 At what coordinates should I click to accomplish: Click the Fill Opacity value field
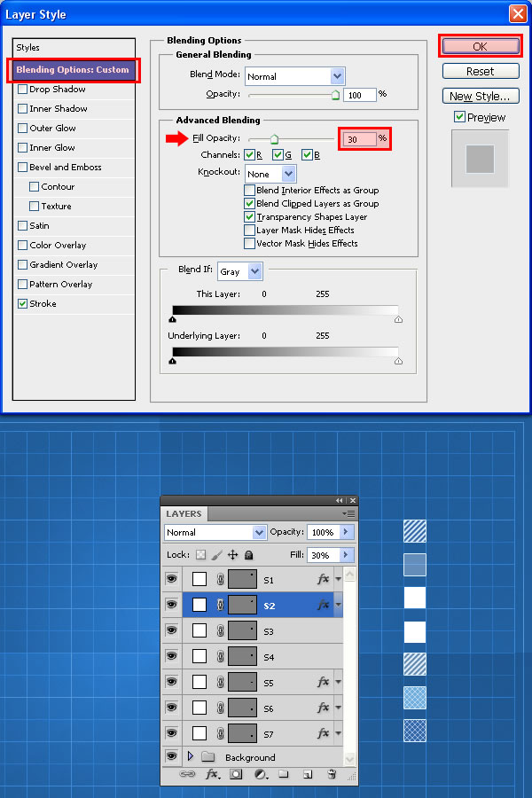(359, 139)
